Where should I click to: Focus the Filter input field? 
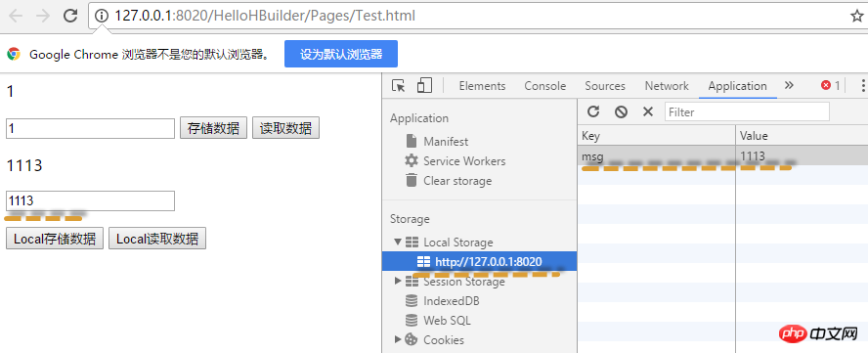[747, 111]
